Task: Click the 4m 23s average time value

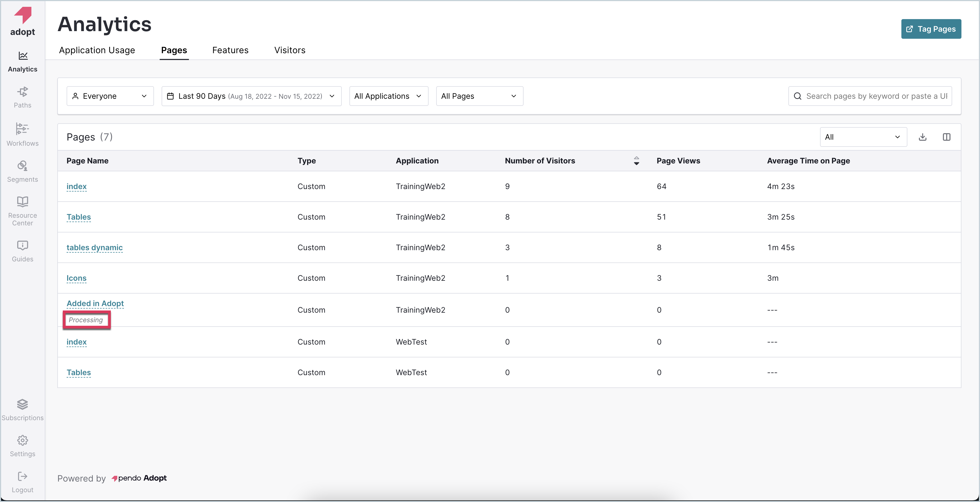Action: click(781, 186)
